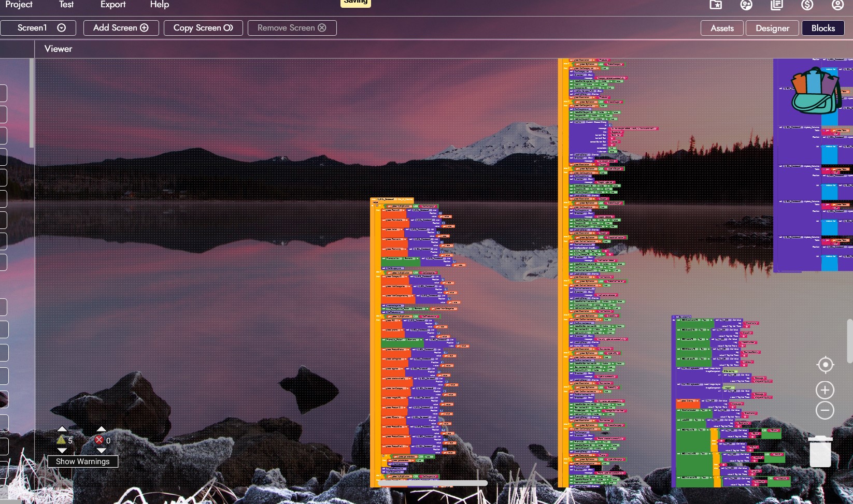Click the Add Screen button
The width and height of the screenshot is (853, 504).
121,28
